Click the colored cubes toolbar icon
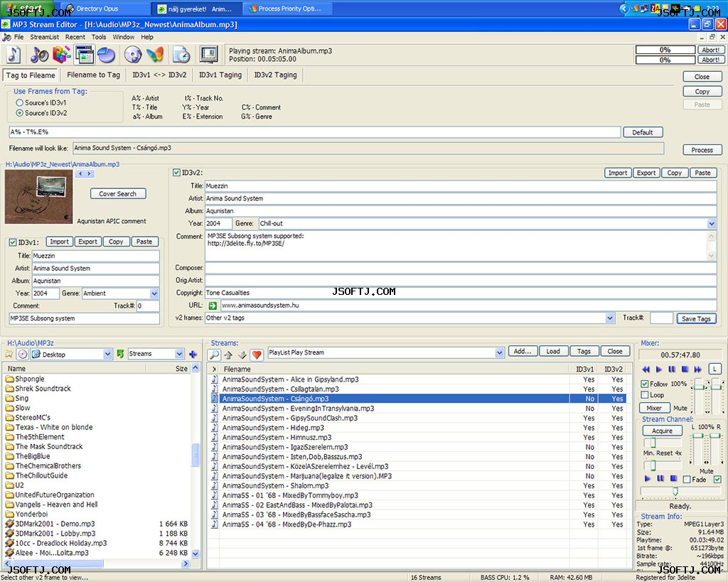728x582 pixels. click(61, 55)
